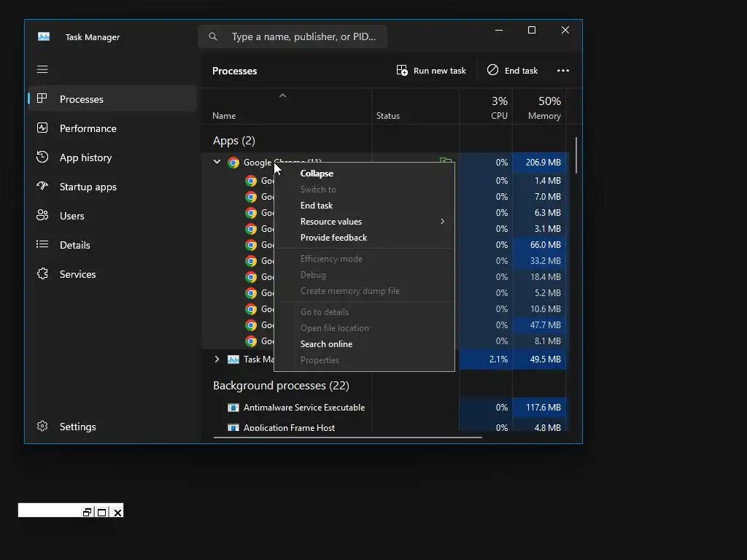The width and height of the screenshot is (747, 560).
Task: Click the End task toolbar button label
Action: (x=521, y=71)
